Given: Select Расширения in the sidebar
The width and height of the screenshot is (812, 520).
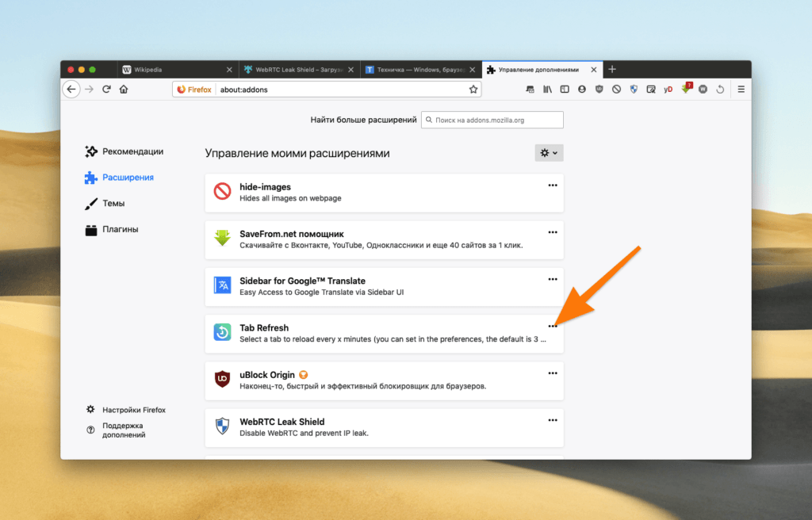Looking at the screenshot, I should click(120, 177).
